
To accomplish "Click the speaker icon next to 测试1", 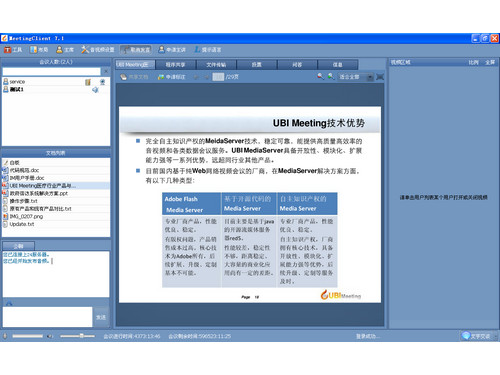I will (x=95, y=90).
